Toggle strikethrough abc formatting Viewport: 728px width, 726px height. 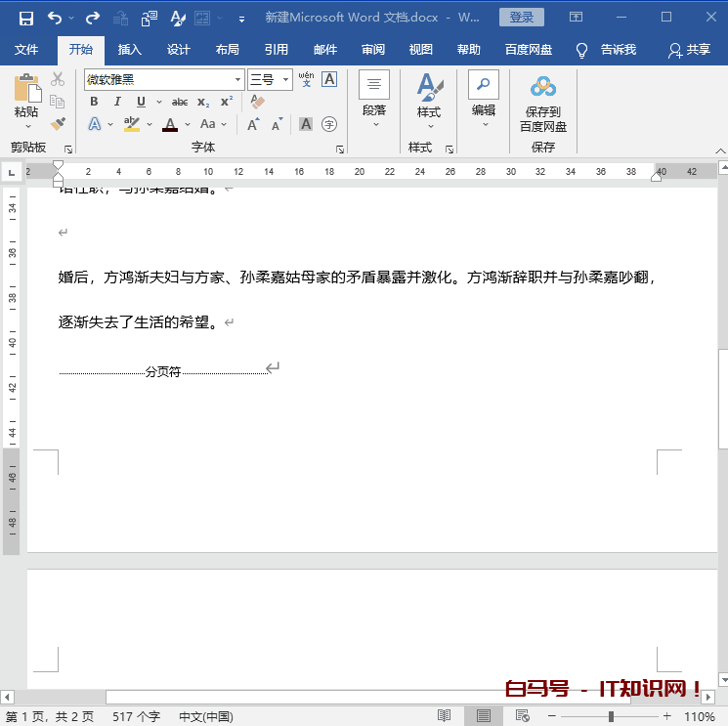(x=180, y=102)
